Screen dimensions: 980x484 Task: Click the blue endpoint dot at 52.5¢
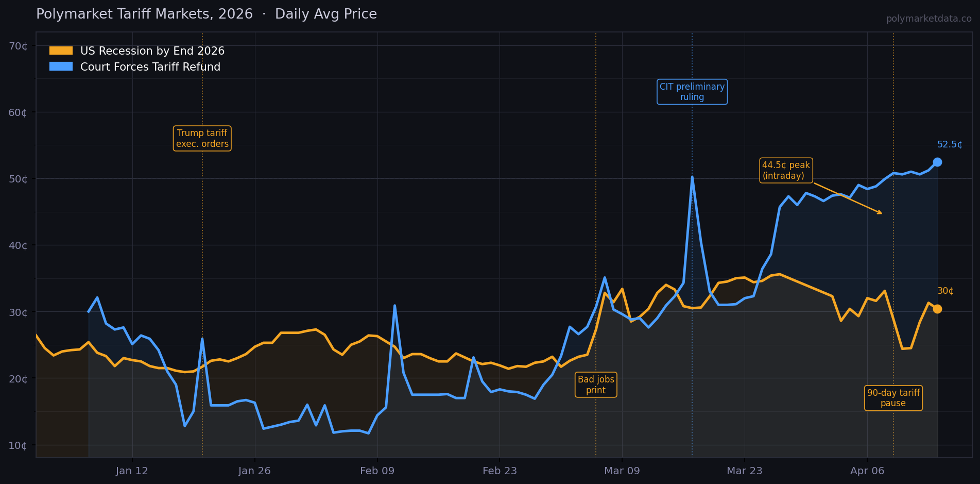pos(937,162)
